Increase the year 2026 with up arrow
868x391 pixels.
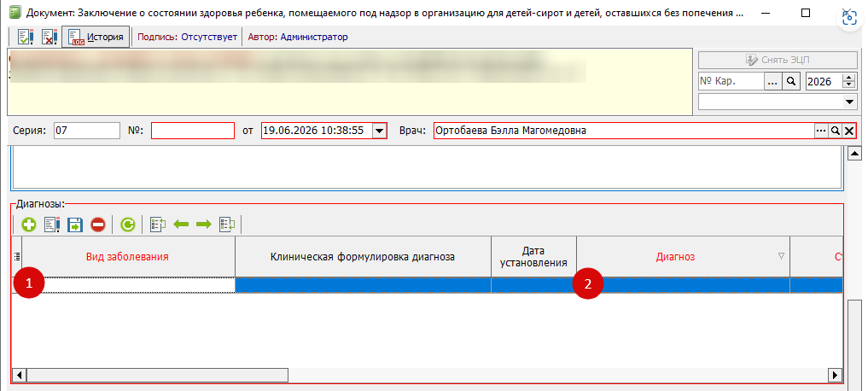[x=848, y=77]
